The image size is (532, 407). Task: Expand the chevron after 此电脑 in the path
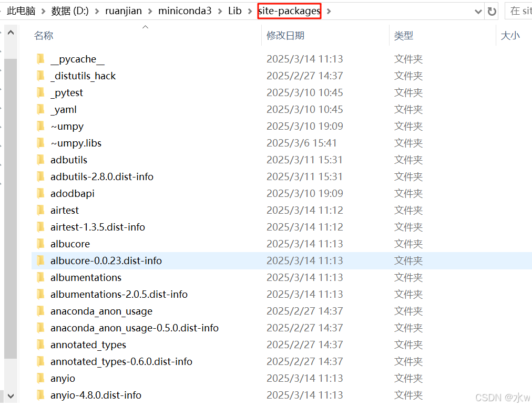(44, 12)
